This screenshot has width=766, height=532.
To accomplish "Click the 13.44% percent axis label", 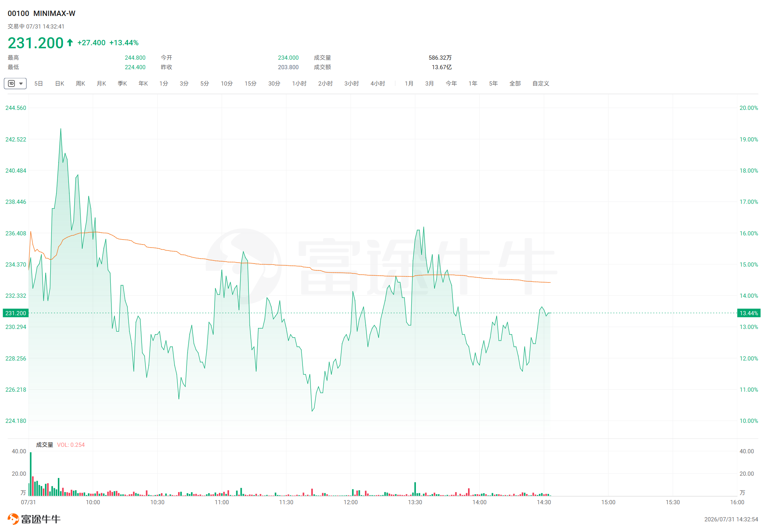I will [x=748, y=313].
